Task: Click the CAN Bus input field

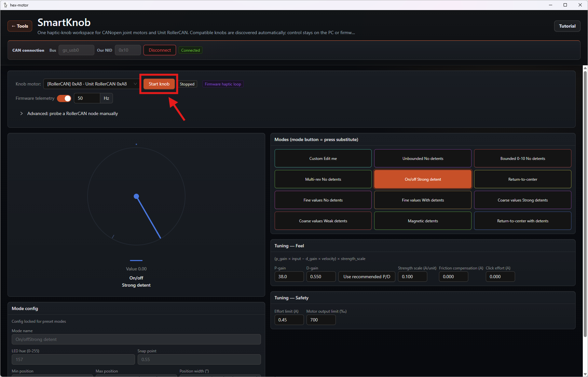Action: 76,50
